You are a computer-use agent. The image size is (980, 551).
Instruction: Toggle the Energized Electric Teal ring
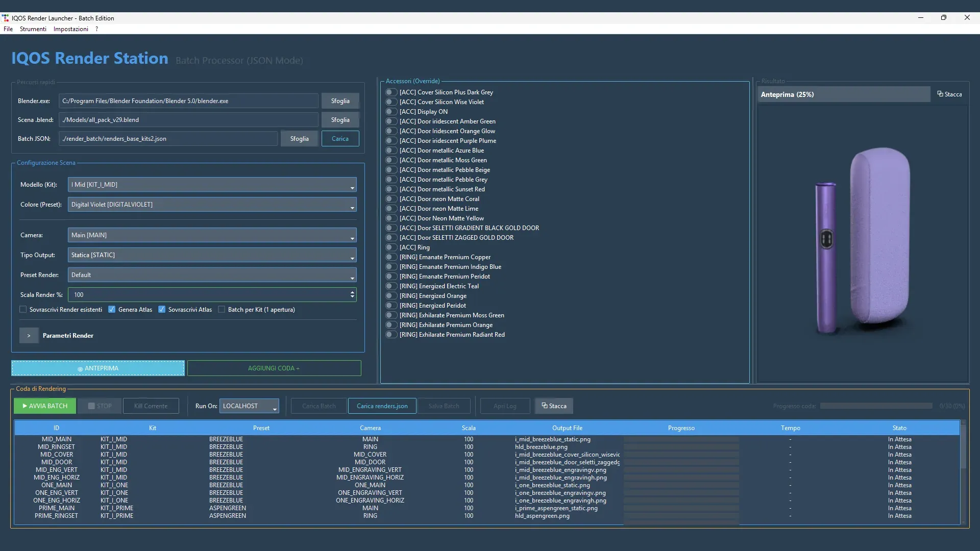[x=391, y=286]
